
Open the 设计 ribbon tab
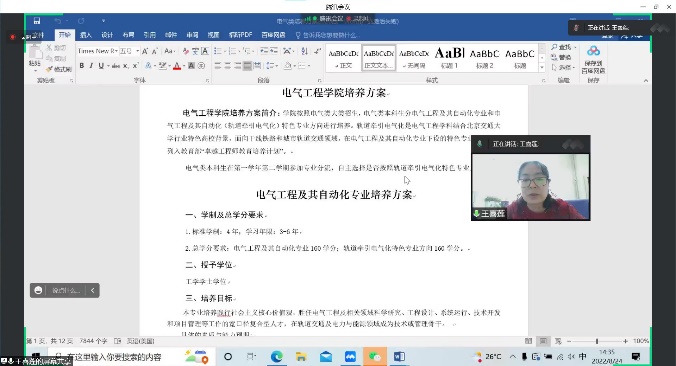pyautogui.click(x=107, y=35)
